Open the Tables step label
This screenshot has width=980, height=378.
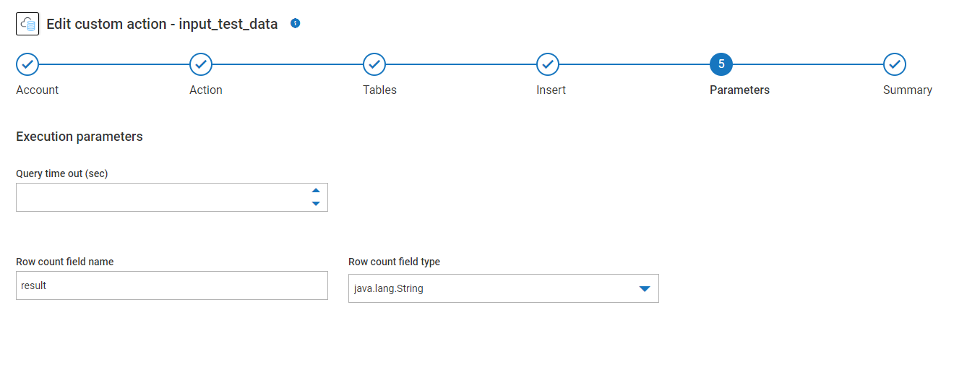379,90
